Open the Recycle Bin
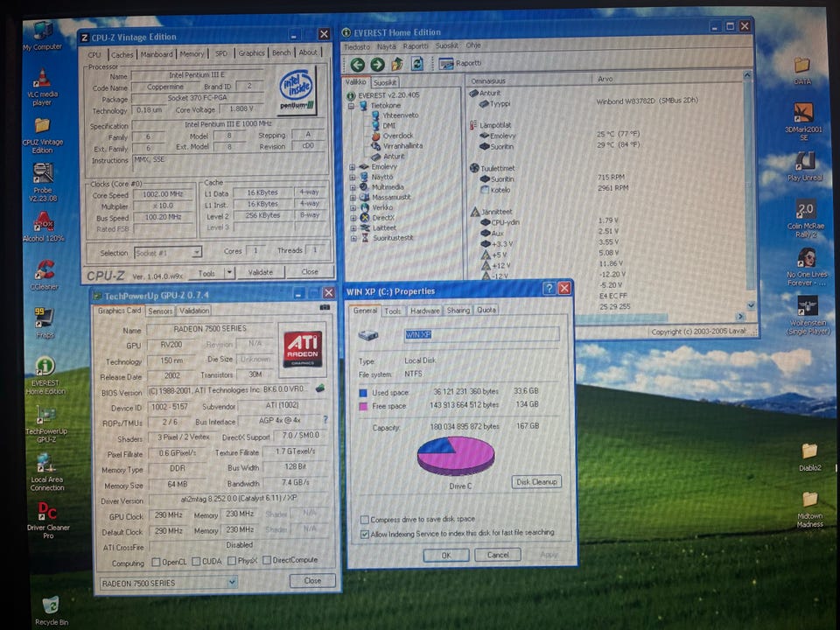This screenshot has height=630, width=840. click(x=51, y=611)
